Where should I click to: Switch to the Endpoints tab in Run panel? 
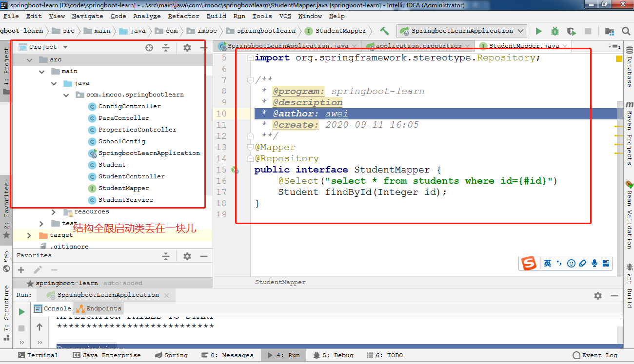(99, 308)
